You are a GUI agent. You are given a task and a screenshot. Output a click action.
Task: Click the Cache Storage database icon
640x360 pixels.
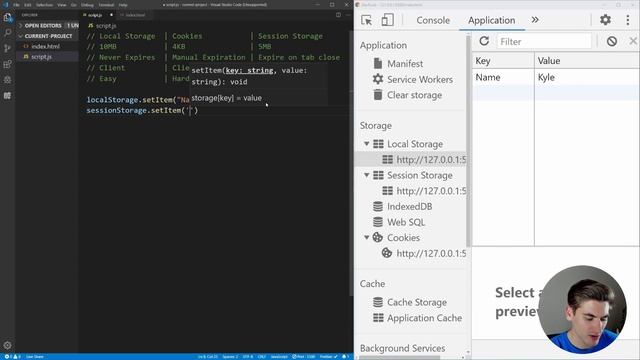coord(378,302)
